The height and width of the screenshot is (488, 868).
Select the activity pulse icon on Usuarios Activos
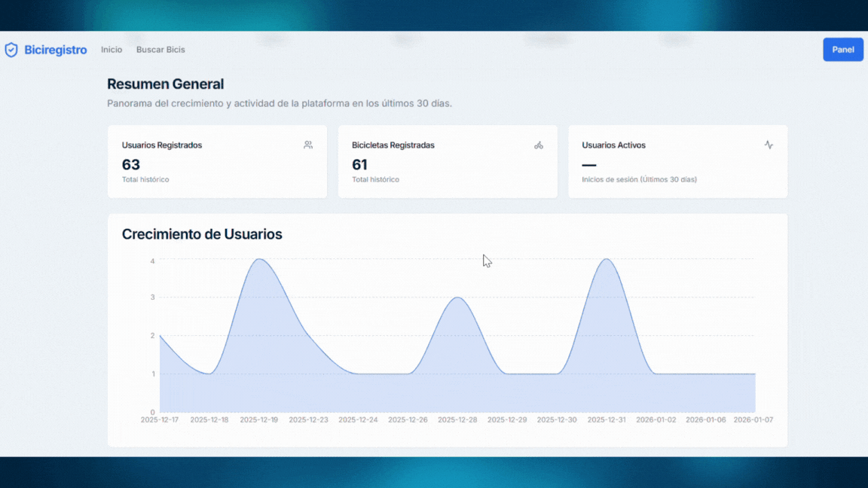[769, 145]
